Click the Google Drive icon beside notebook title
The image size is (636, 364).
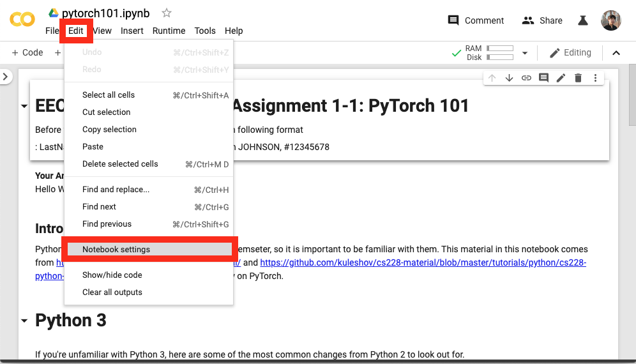[x=53, y=13]
